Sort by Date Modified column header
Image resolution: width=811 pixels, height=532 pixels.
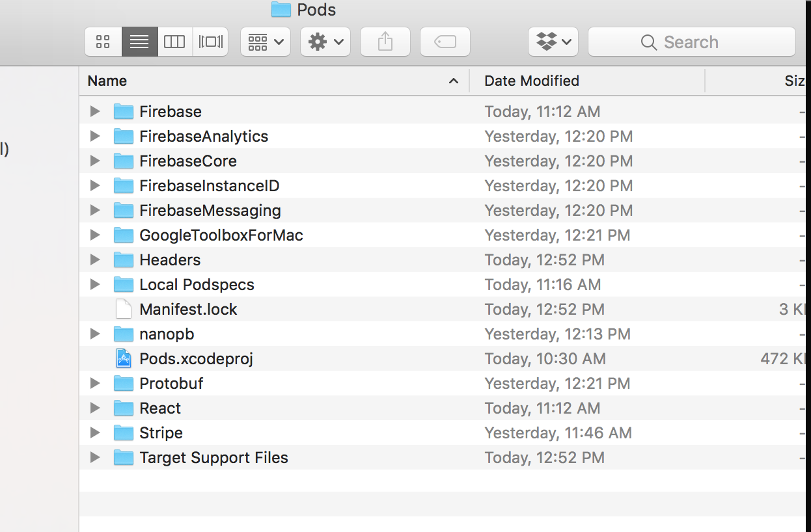pos(588,81)
